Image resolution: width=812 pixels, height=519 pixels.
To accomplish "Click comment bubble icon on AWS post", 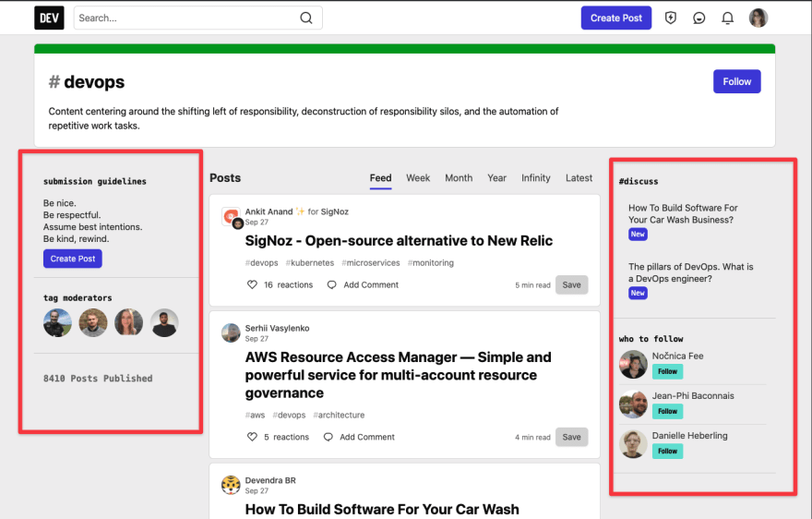I will 328,437.
